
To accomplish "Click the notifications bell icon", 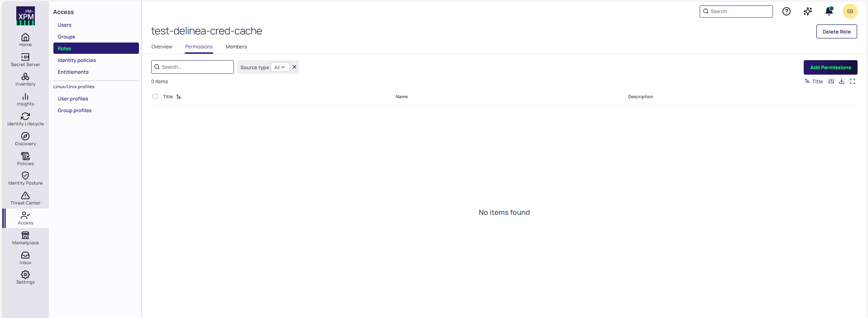I will (x=829, y=11).
